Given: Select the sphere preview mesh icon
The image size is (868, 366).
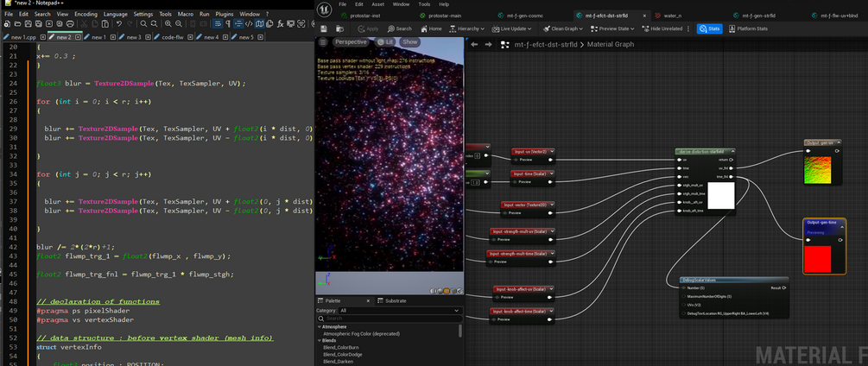Looking at the screenshot, I should click(440, 291).
